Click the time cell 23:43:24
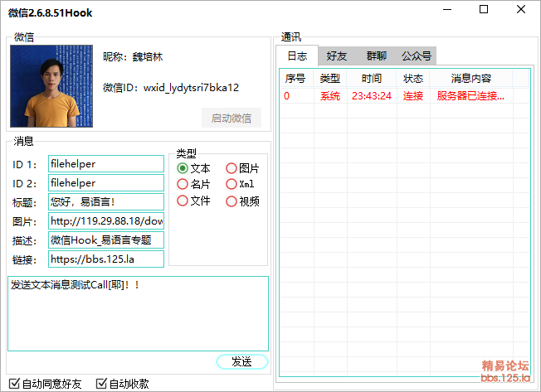This screenshot has height=392, width=541. click(x=372, y=96)
